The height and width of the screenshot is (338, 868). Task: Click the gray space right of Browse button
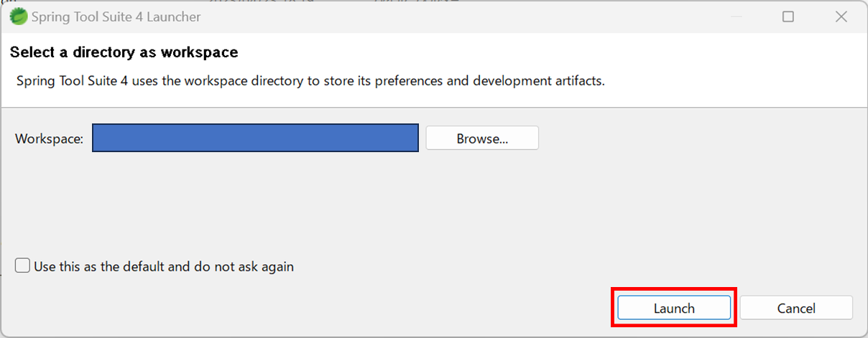click(683, 139)
